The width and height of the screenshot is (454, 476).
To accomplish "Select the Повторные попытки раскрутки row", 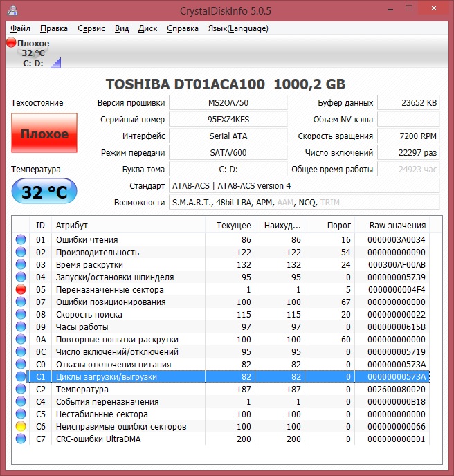I will (221, 339).
